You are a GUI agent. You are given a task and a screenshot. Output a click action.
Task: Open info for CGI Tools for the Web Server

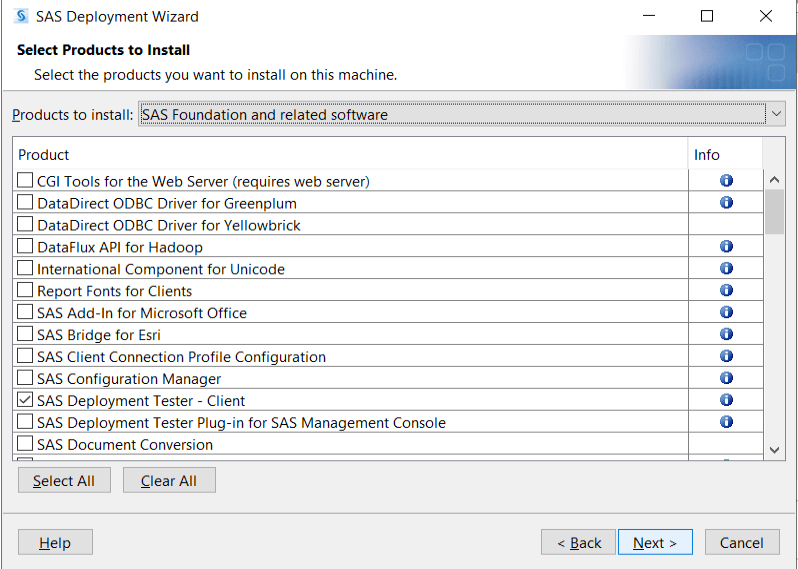[726, 181]
